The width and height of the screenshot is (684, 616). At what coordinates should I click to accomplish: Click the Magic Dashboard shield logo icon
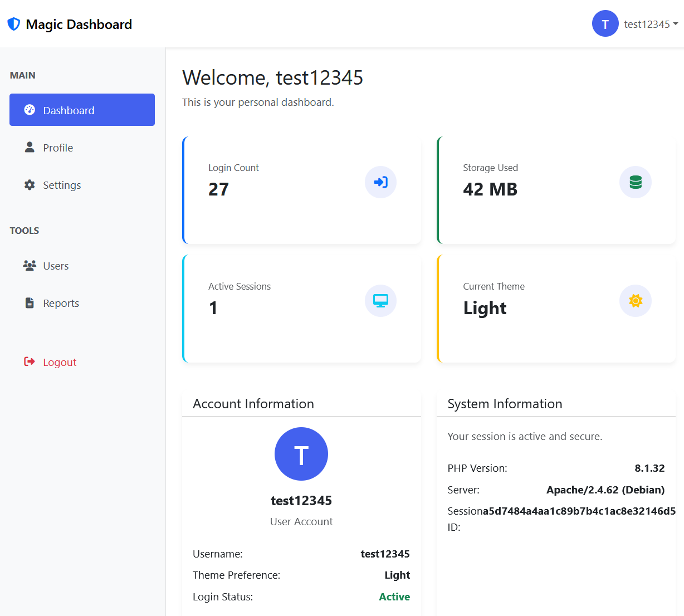click(x=13, y=24)
